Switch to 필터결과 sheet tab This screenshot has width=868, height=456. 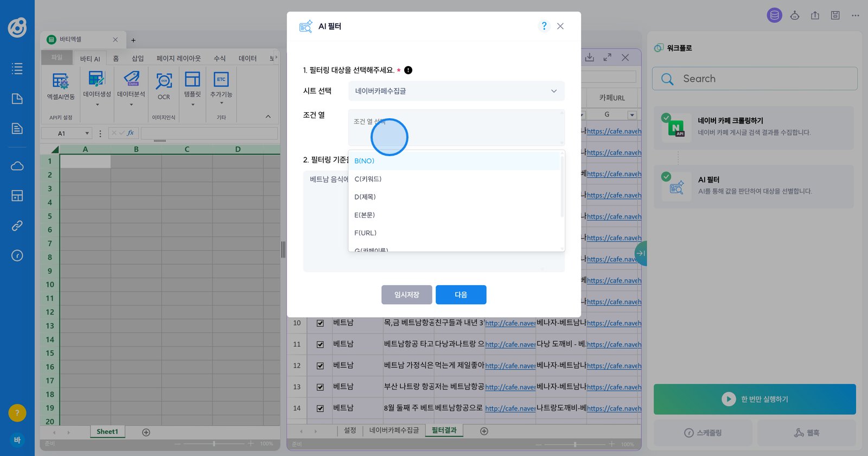pyautogui.click(x=444, y=431)
